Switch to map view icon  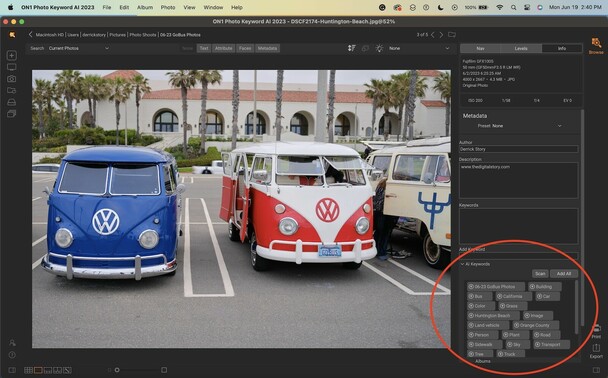point(67,370)
